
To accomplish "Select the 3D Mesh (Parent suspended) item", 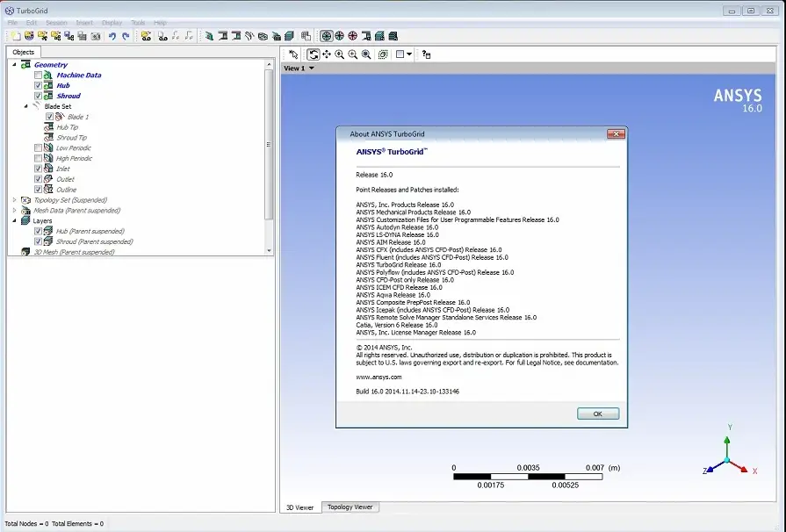I will point(74,252).
